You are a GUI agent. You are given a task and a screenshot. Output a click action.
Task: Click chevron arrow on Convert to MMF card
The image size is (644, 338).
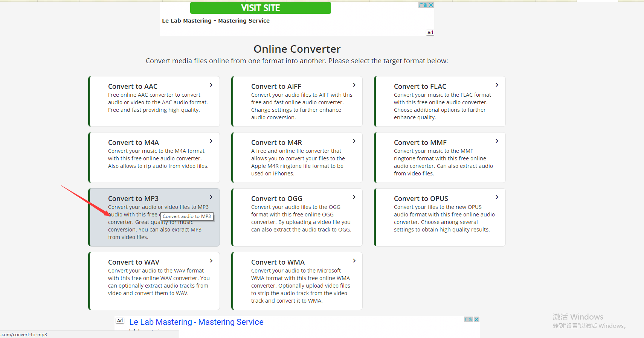tap(497, 141)
